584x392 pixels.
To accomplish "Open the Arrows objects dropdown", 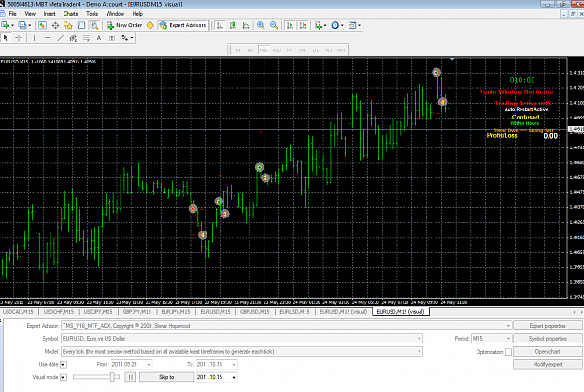I will 127,38.
